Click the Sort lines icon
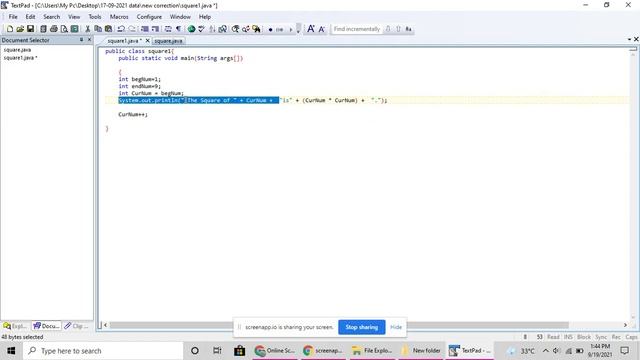640x360 pixels. point(212,29)
